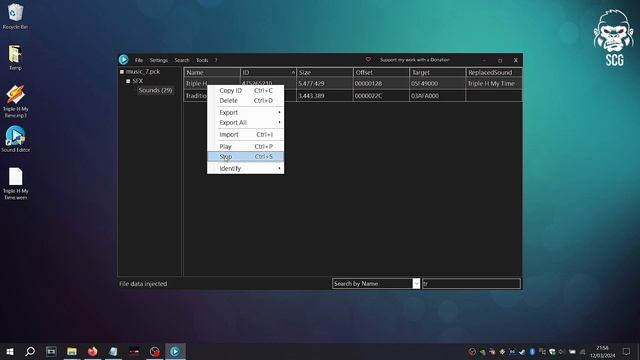This screenshot has width=640, height=360.
Task: Click the 'Triple H My Time' ReplacedSound cell
Action: tap(493, 83)
